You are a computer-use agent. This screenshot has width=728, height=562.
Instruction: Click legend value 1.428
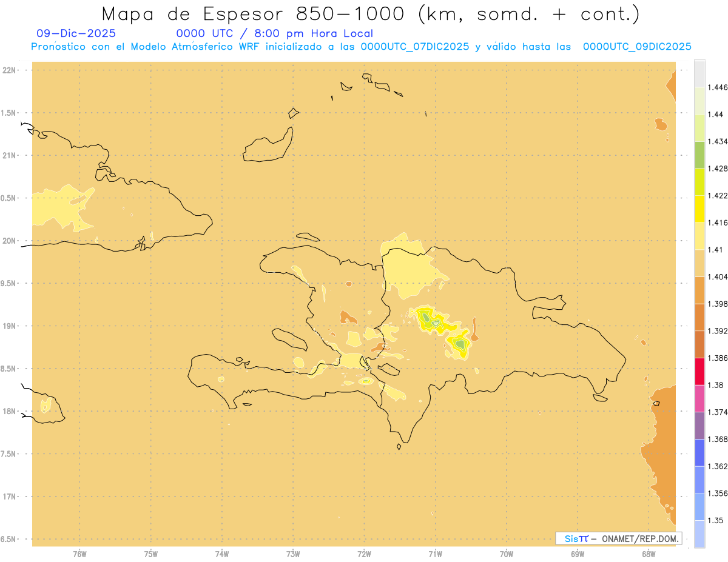[x=718, y=169]
